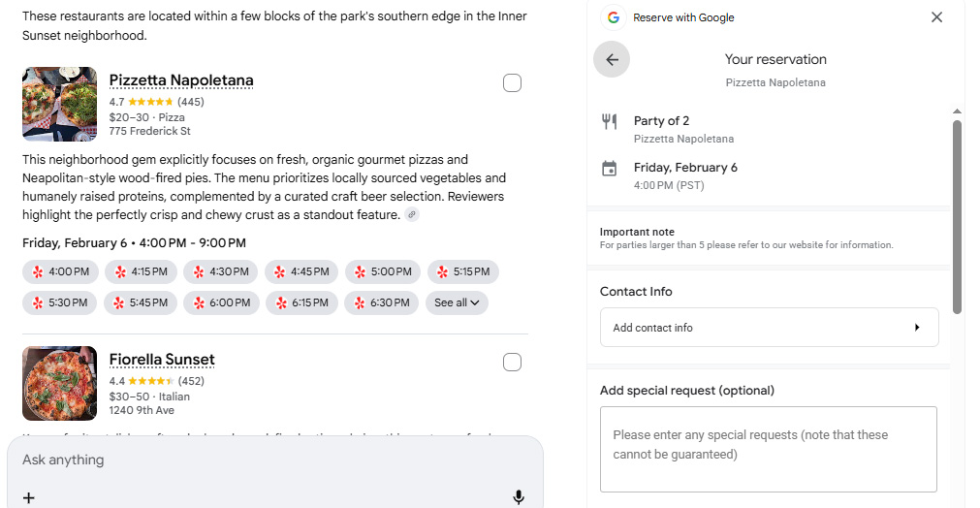Click the Google logo in reservation header
The width and height of the screenshot is (980, 508).
point(613,17)
